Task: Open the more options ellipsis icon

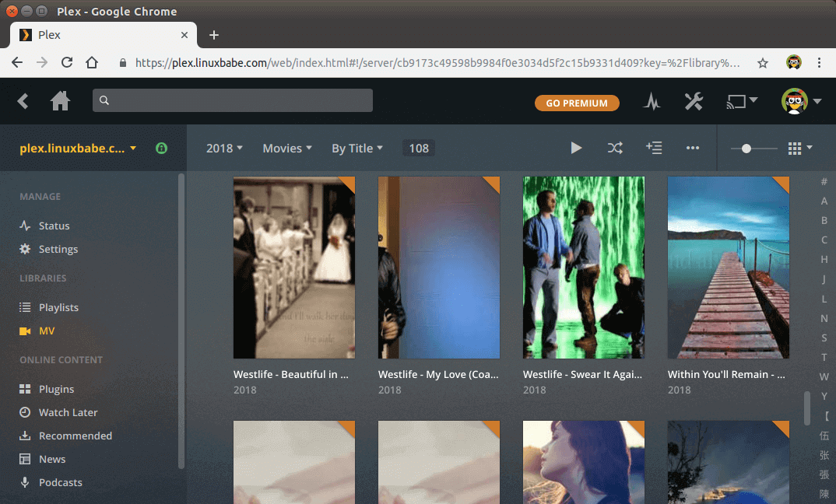Action: pyautogui.click(x=693, y=148)
